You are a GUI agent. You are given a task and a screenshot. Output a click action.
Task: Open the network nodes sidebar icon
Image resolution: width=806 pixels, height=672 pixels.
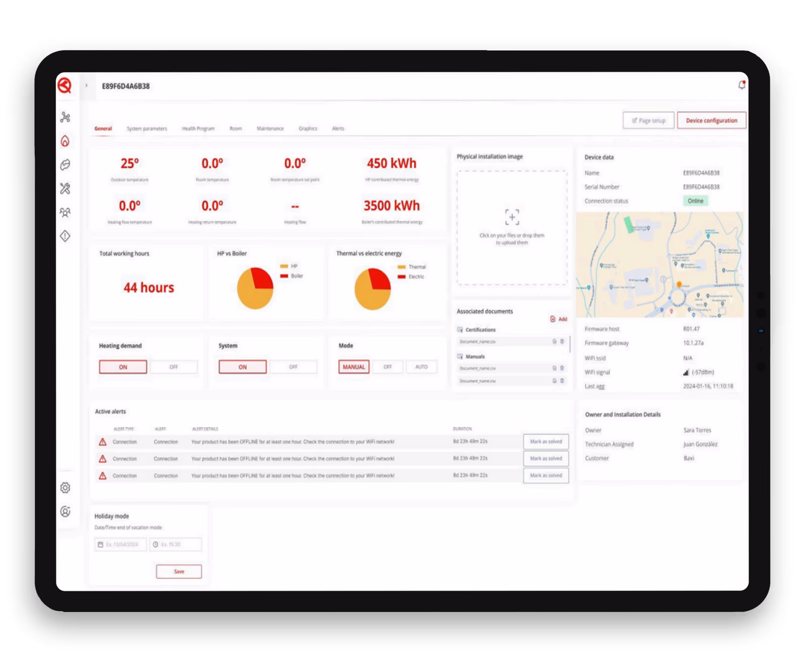[x=65, y=117]
